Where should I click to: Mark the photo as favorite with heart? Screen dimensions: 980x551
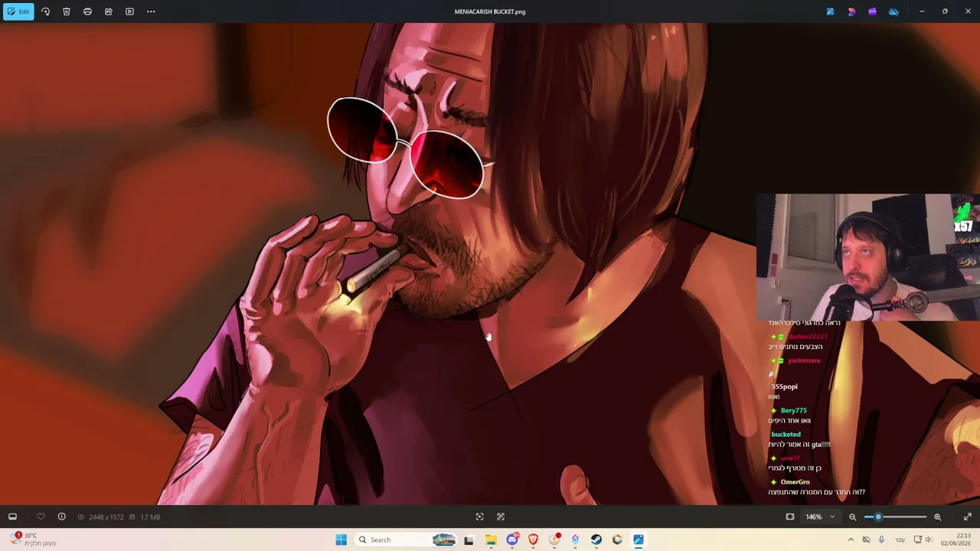pos(41,517)
